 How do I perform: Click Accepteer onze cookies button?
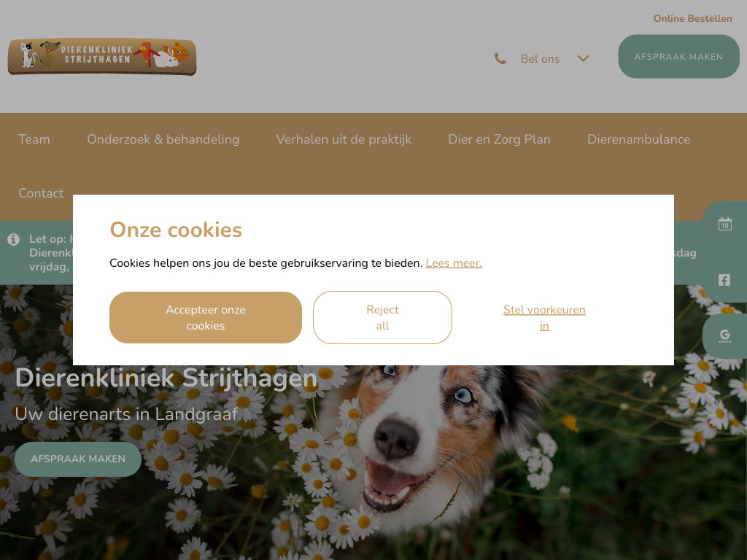(206, 318)
